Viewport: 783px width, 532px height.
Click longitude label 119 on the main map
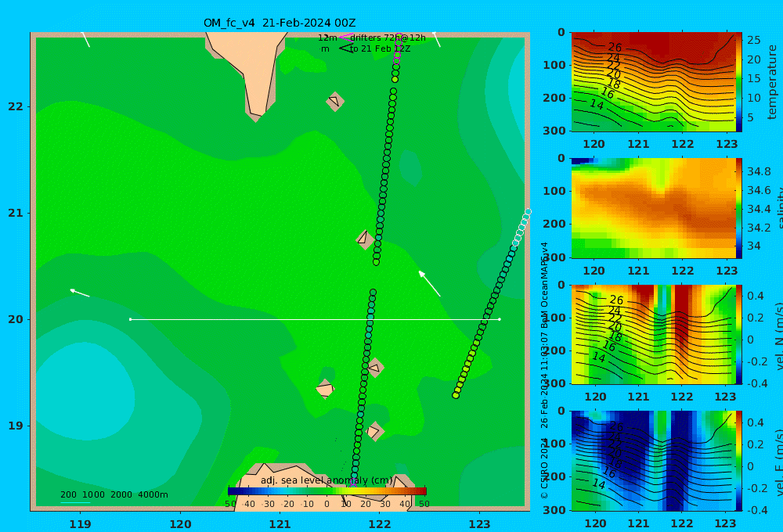80,524
